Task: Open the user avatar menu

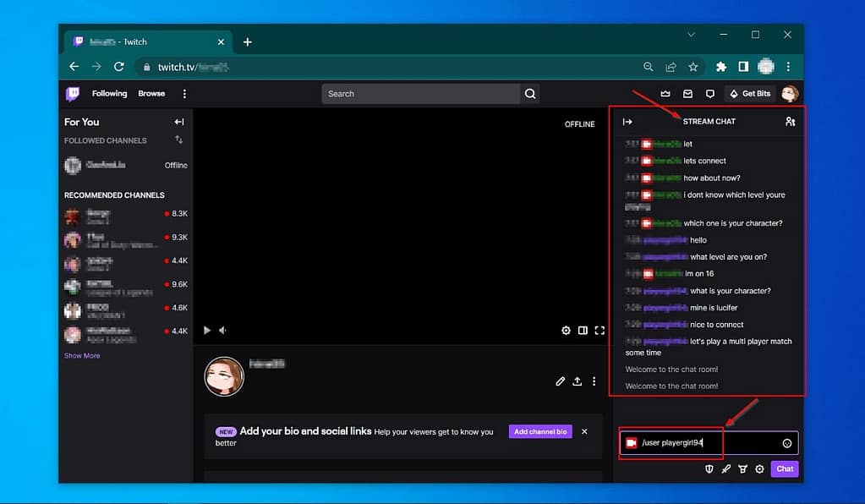Action: pos(790,94)
